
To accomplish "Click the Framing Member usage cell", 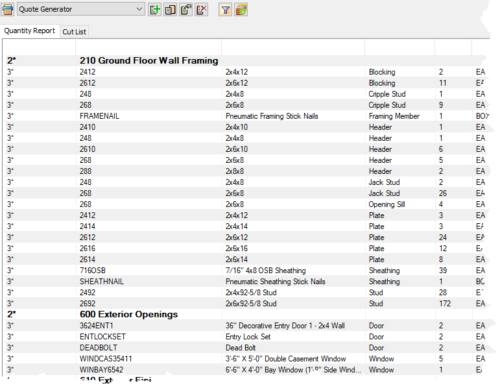I will 394,116.
